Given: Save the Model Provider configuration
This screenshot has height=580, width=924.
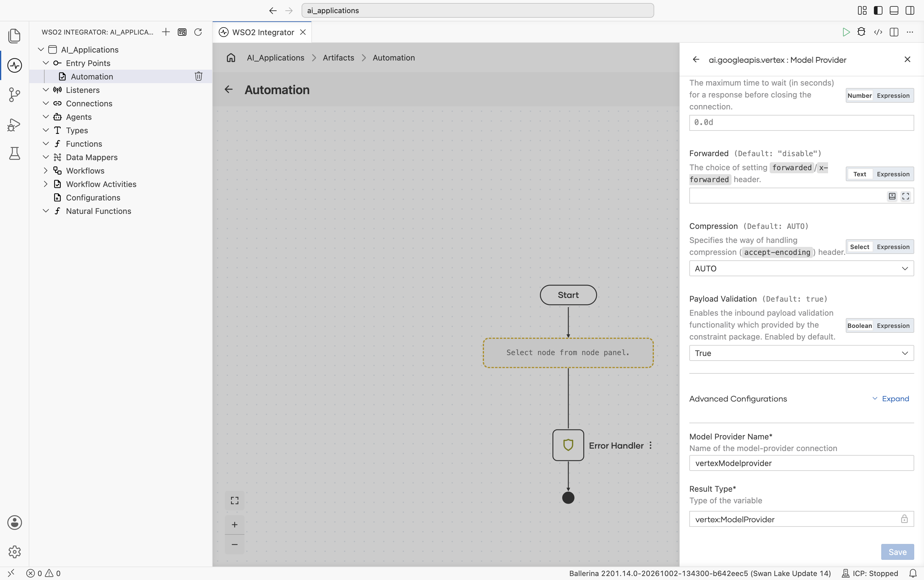Looking at the screenshot, I should click(x=897, y=552).
